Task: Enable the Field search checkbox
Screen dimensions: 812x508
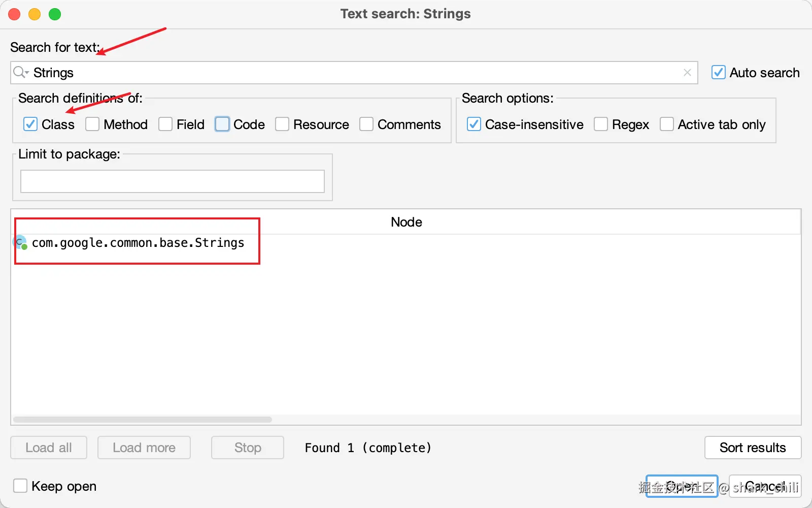Action: coord(165,124)
